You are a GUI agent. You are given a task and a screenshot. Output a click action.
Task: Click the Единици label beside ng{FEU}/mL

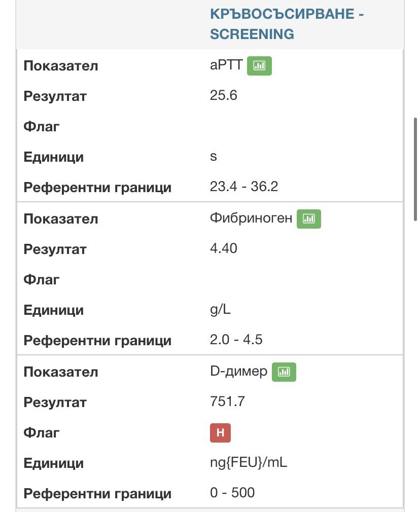54,463
